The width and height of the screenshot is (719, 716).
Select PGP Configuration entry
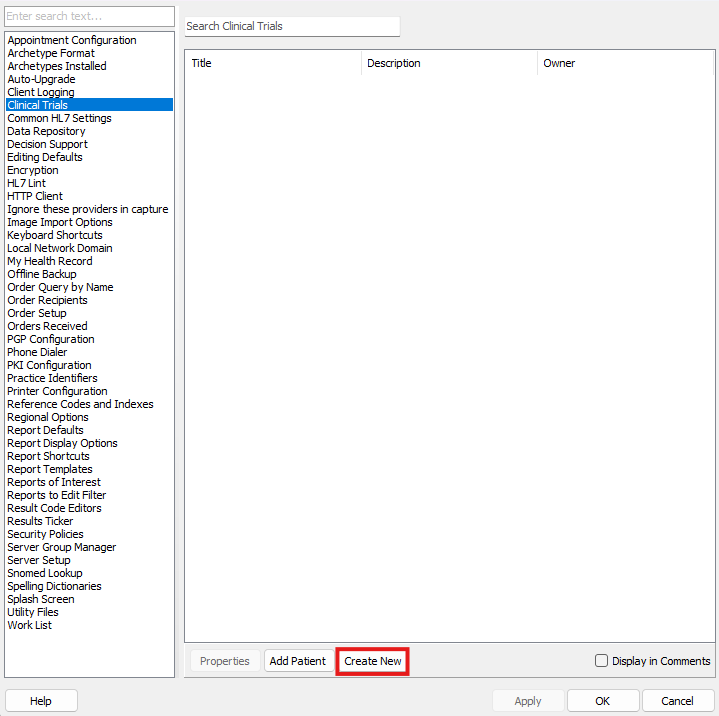(51, 339)
